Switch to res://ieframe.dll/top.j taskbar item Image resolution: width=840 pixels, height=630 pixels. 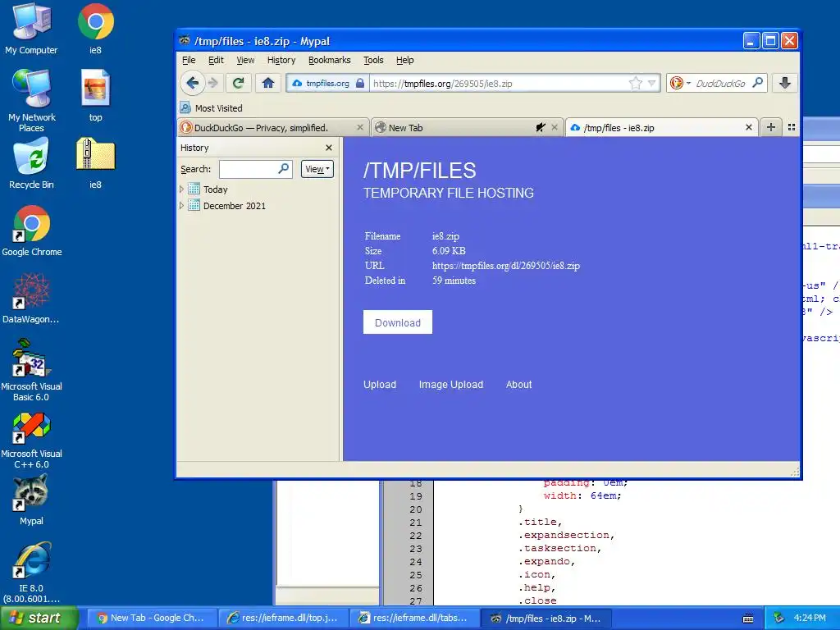click(x=283, y=619)
